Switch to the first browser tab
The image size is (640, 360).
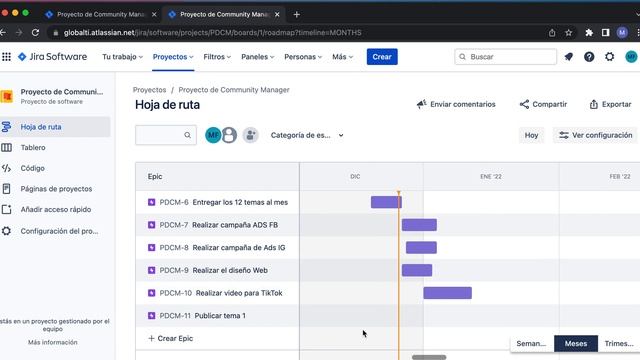[100, 14]
